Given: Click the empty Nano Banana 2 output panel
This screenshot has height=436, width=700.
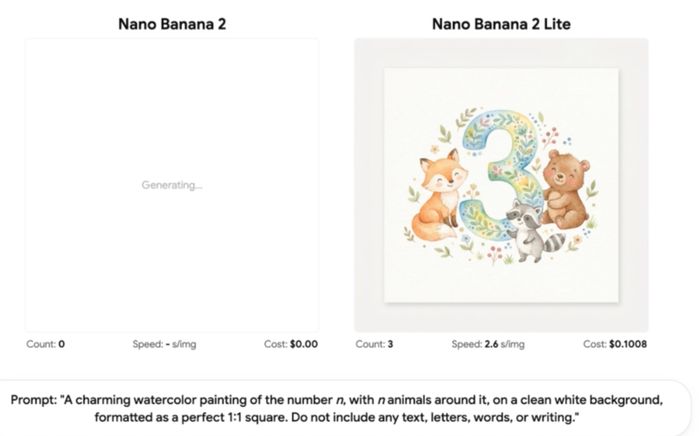Looking at the screenshot, I should [172, 185].
